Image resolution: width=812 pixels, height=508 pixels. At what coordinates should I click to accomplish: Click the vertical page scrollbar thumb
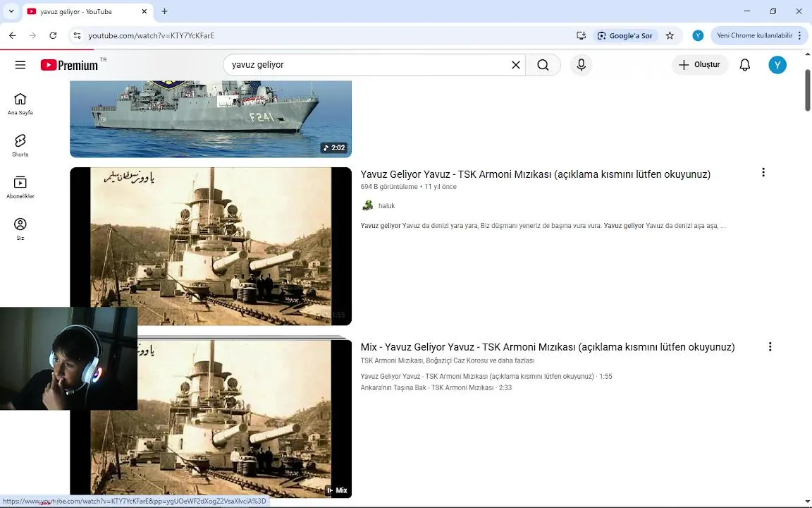(x=807, y=90)
